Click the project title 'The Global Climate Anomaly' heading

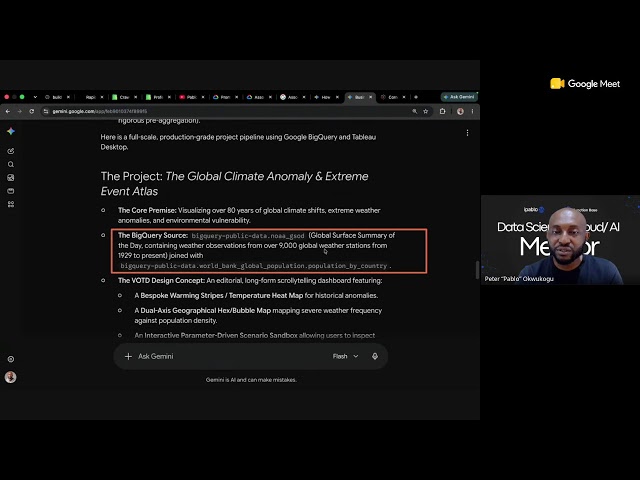234,184
